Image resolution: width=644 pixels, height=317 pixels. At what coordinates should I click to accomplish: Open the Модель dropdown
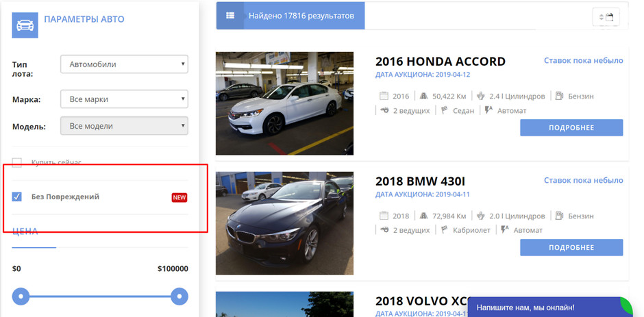(x=124, y=126)
